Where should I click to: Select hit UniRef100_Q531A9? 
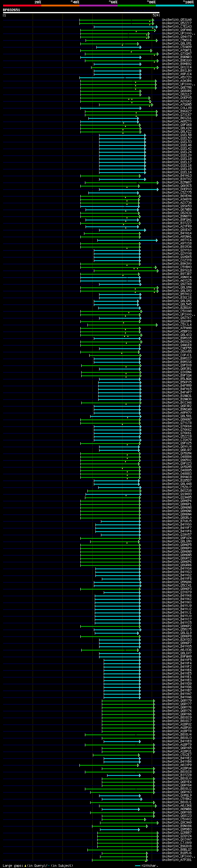pyautogui.click(x=177, y=20)
